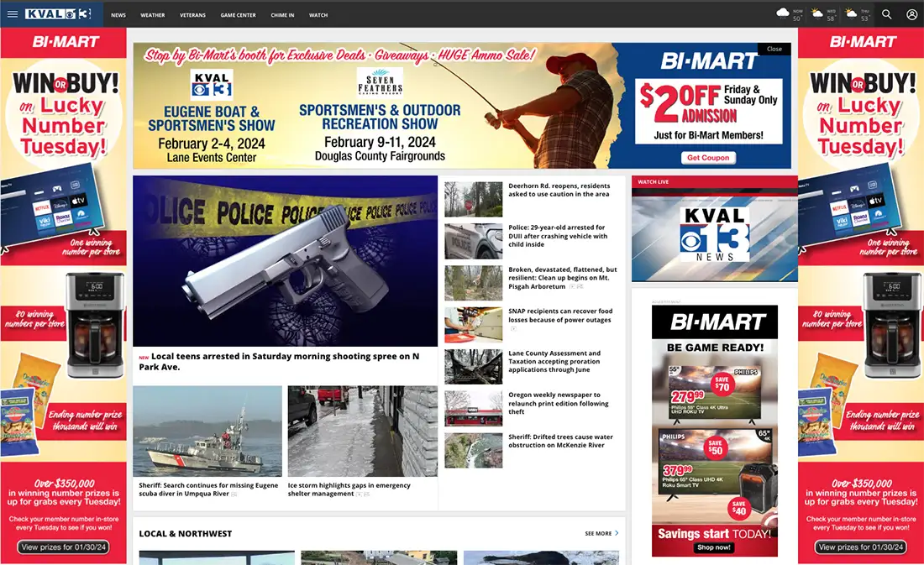Open the police car DUII story thumbnail
The image size is (924, 565).
coord(473,241)
